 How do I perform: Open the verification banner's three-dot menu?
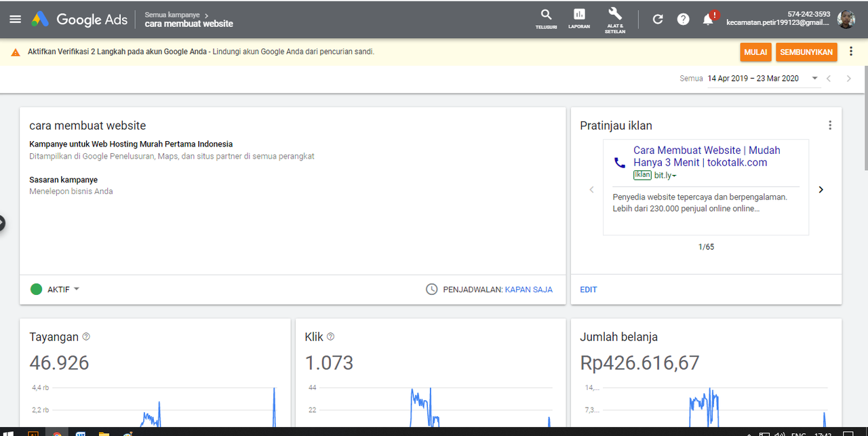(x=851, y=52)
